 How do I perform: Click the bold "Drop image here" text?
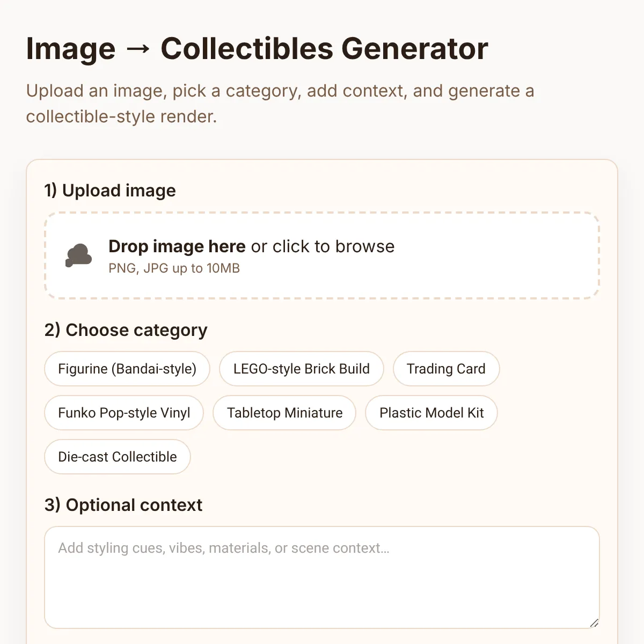[177, 246]
